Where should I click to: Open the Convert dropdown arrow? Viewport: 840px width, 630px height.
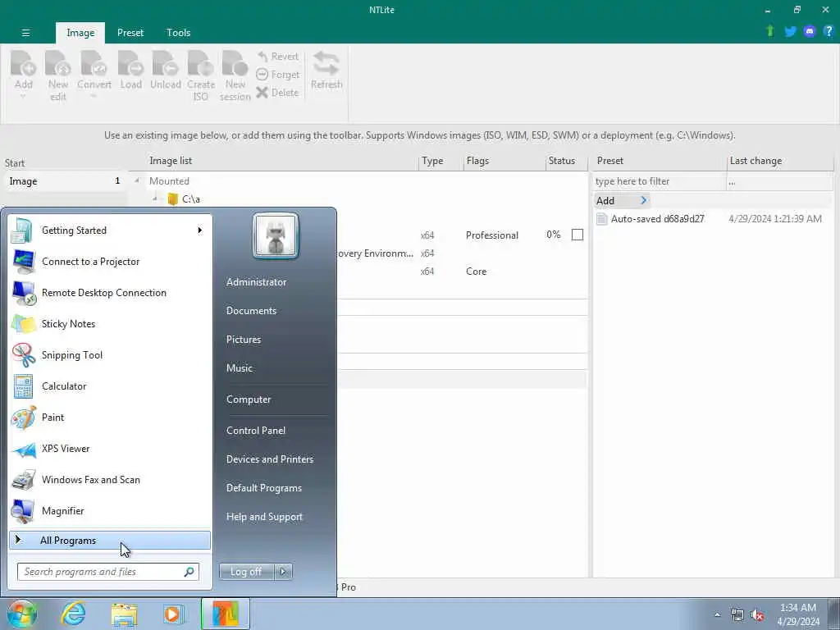pyautogui.click(x=94, y=97)
